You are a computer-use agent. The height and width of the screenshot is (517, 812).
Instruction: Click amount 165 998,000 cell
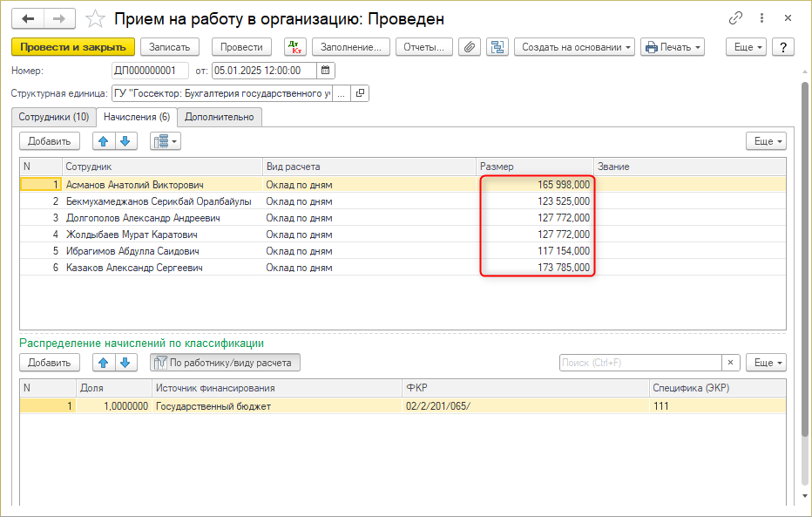534,185
